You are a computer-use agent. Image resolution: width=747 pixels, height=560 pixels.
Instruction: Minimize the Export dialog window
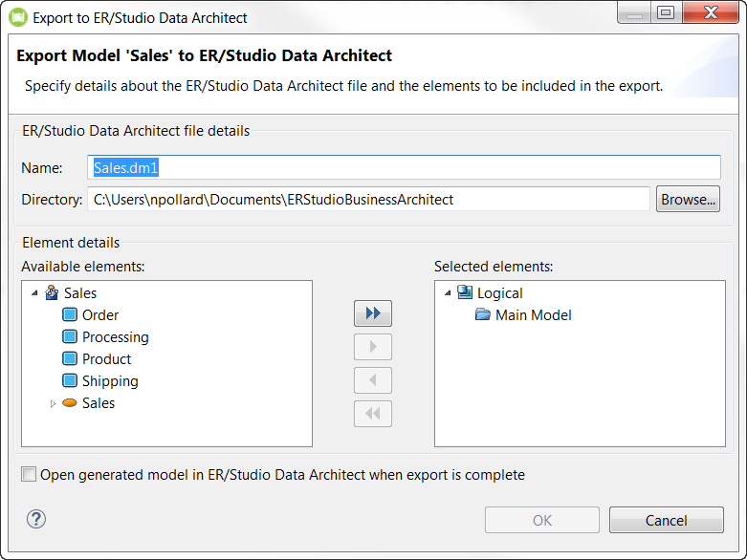click(x=634, y=12)
